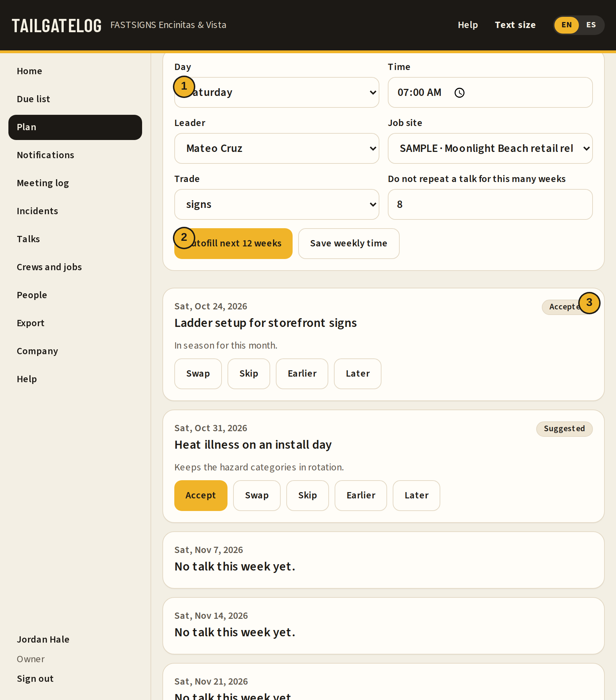
Task: Click Help in the top header
Action: point(468,25)
